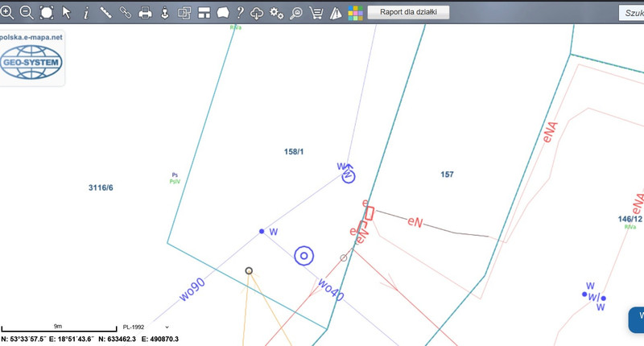
Task: Open the help question mark icon
Action: click(240, 13)
